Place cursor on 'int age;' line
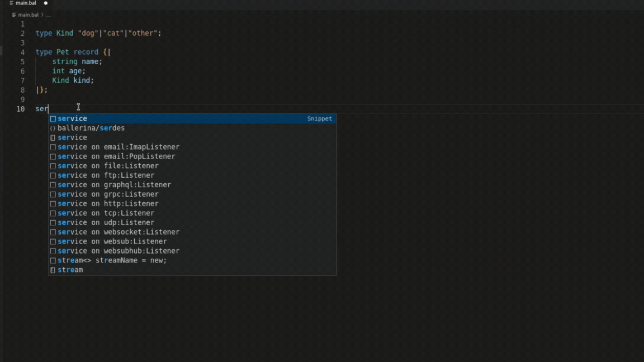 pos(69,71)
